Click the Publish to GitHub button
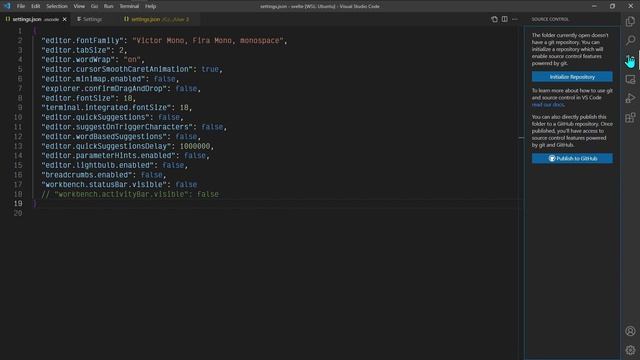 tap(572, 158)
